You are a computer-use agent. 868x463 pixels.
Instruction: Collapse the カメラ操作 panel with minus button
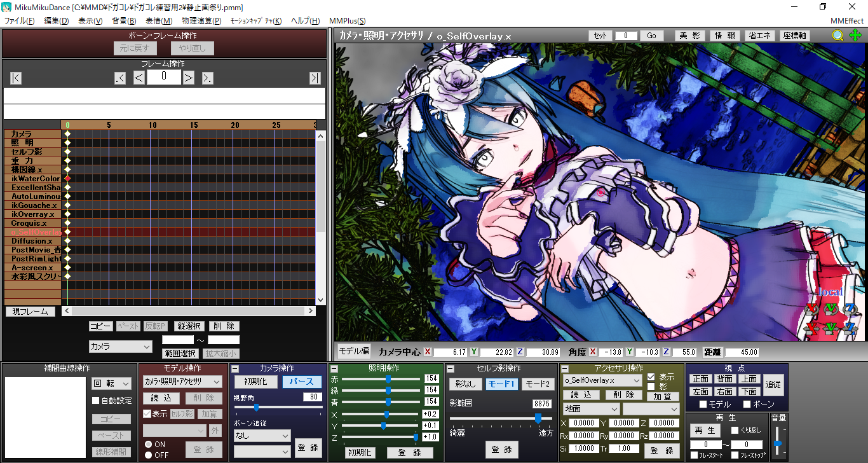(x=234, y=369)
